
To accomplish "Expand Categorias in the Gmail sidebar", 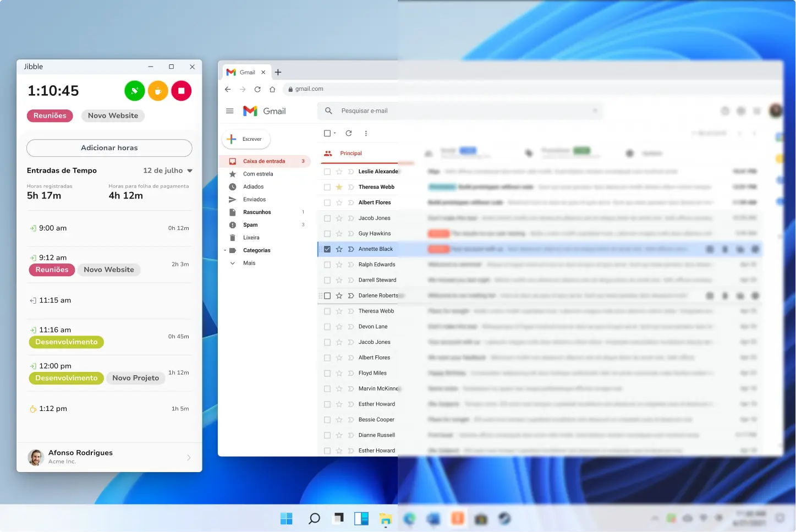I will tap(225, 251).
